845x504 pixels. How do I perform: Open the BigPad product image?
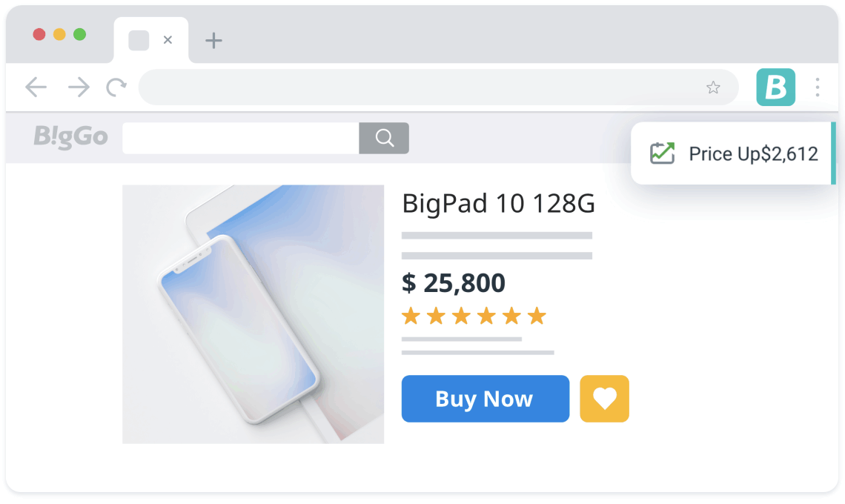(253, 314)
